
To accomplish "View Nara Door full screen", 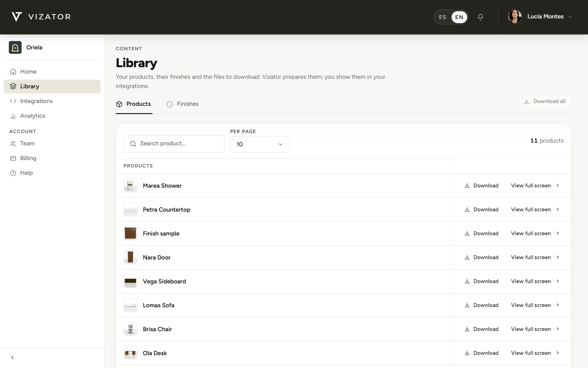I will point(535,257).
